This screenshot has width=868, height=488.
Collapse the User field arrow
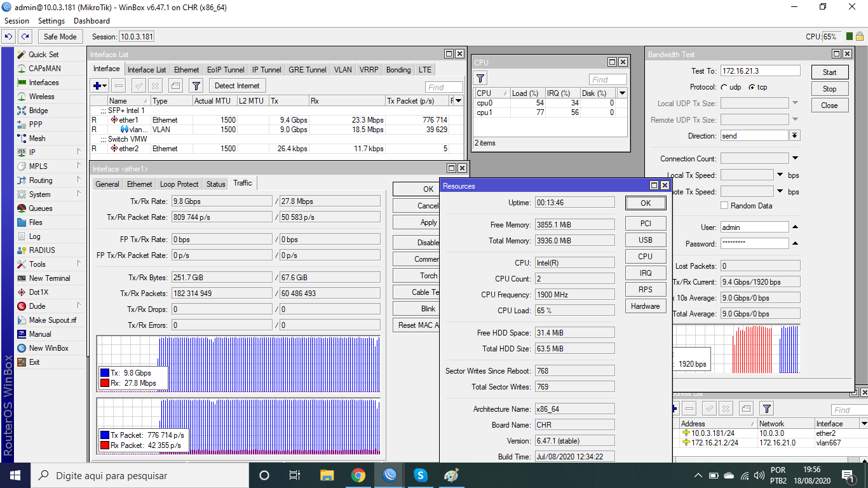pyautogui.click(x=795, y=227)
